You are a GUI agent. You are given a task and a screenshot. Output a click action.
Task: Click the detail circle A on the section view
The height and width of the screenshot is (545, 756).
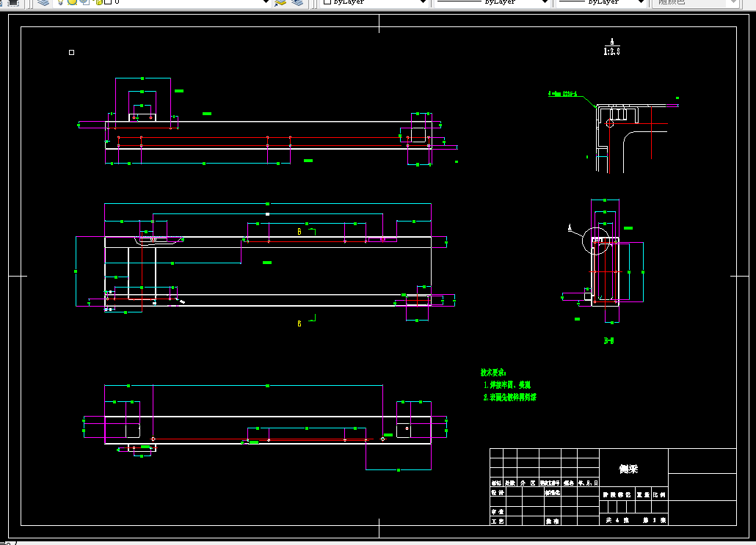click(x=595, y=241)
